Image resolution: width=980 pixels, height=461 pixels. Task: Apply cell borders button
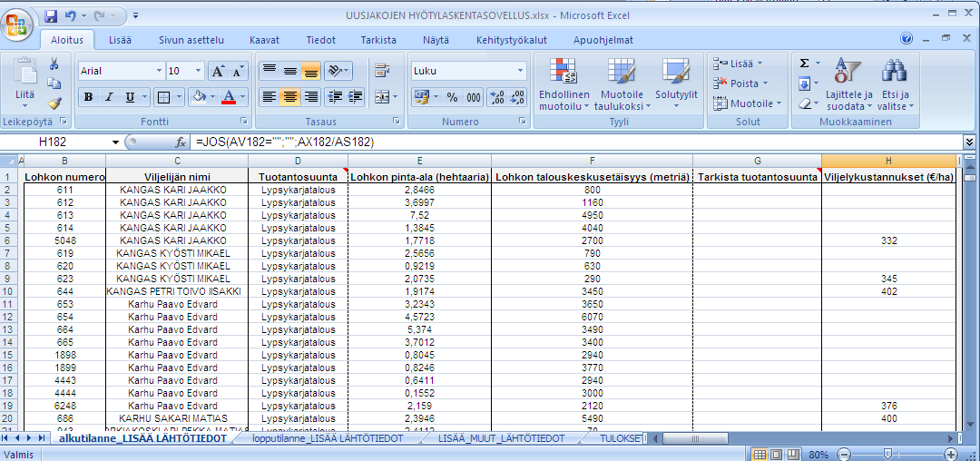click(163, 97)
